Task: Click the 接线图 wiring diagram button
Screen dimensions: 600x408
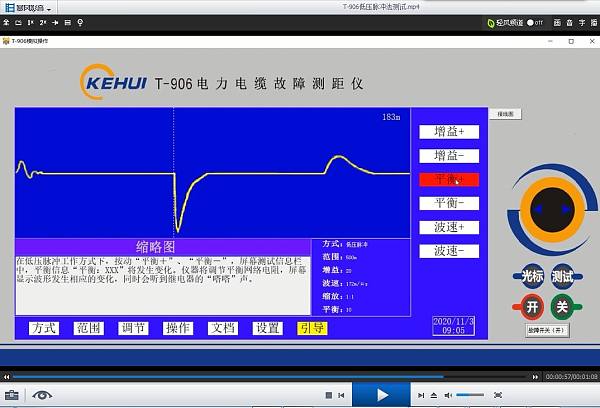Action: 505,114
